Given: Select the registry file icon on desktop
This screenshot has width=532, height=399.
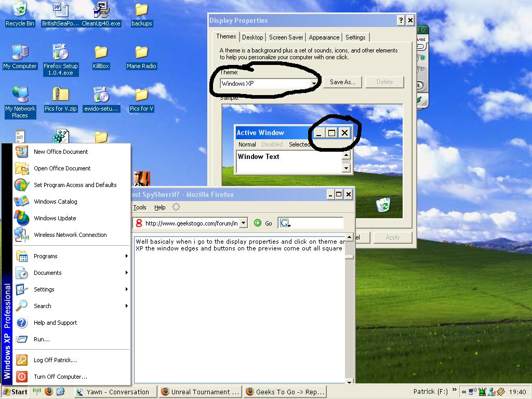Looking at the screenshot, I should coord(61,136).
